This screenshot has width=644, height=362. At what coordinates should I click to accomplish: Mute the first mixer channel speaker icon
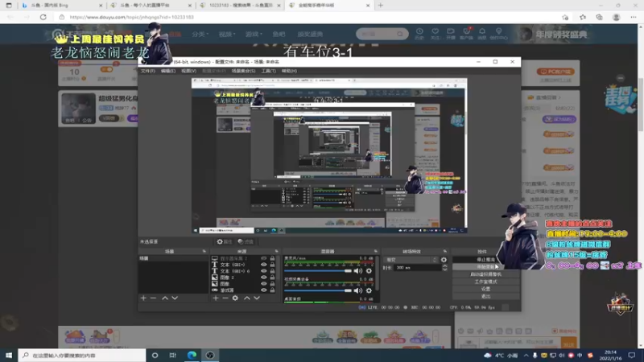(358, 271)
